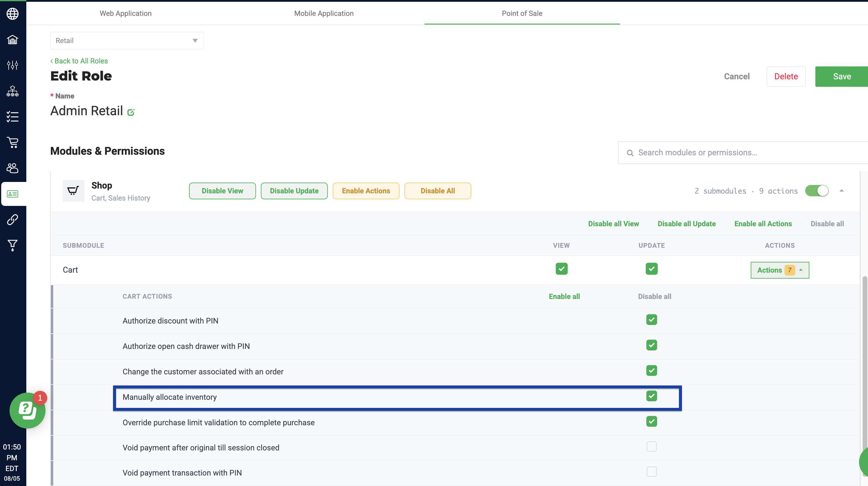Switch to Web Application tab
This screenshot has height=486, width=868.
pyautogui.click(x=125, y=13)
